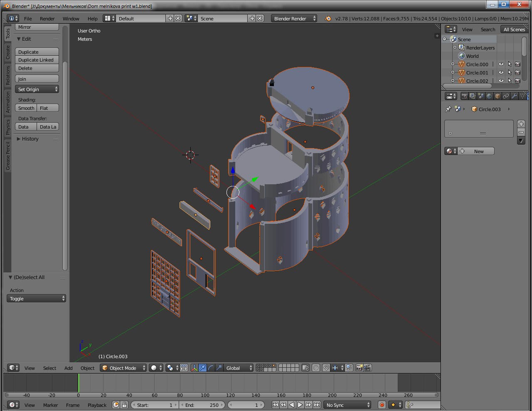Enable the translate manipulator arrow
The height and width of the screenshot is (411, 532).
(202, 368)
